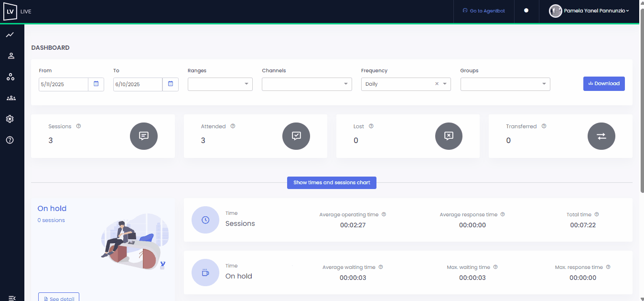644x301 pixels.
Task: Clear the Daily frequency selection
Action: (x=437, y=84)
